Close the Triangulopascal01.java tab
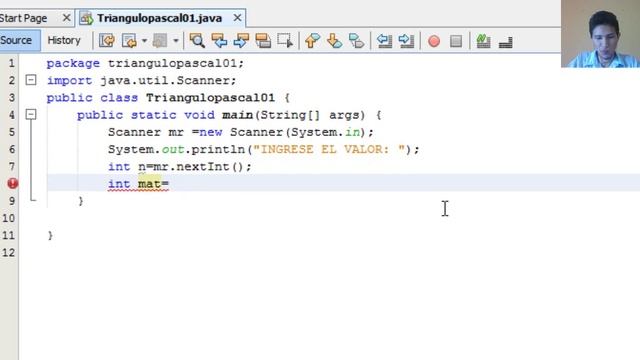The height and width of the screenshot is (360, 640). click(237, 18)
